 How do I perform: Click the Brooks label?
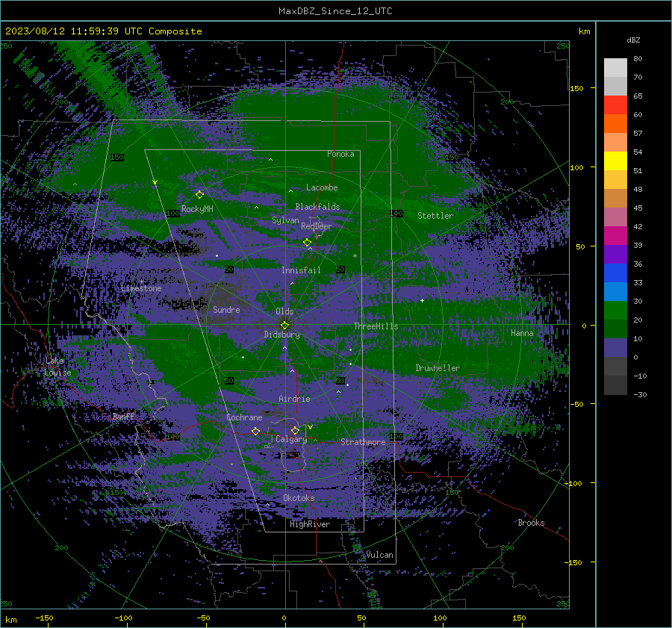(531, 523)
